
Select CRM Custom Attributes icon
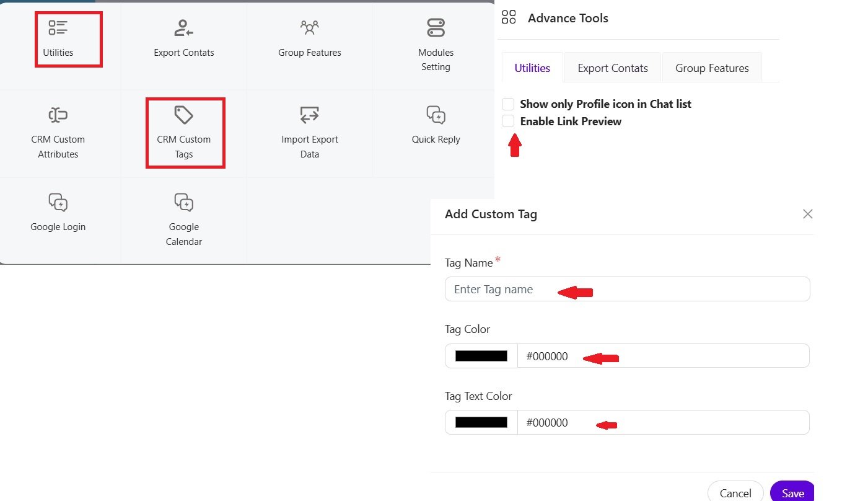point(58,115)
